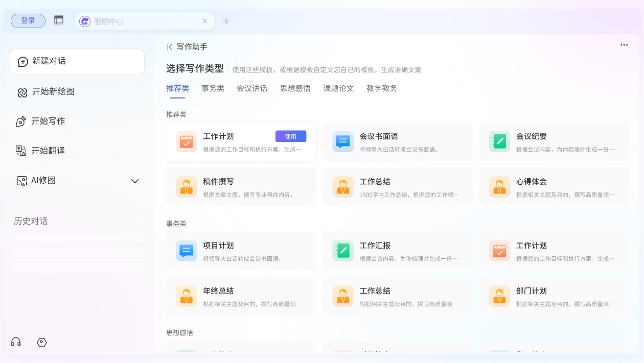The image size is (644, 363).
Task: Click the 智能中心 tab logo icon
Action: [85, 21]
